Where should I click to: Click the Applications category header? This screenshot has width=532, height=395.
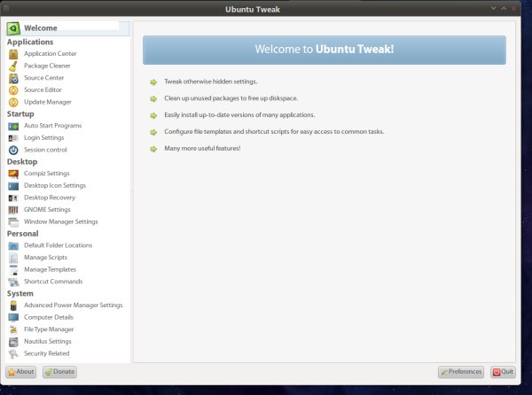[30, 42]
